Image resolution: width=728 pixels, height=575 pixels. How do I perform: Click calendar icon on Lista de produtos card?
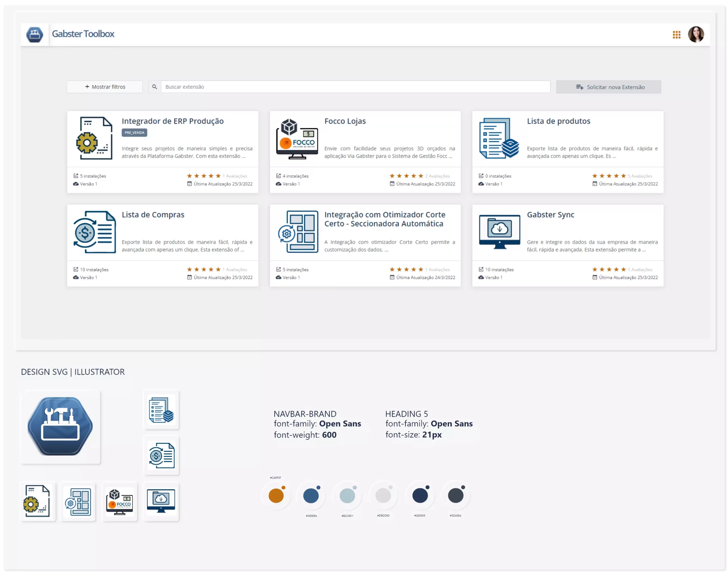(594, 184)
